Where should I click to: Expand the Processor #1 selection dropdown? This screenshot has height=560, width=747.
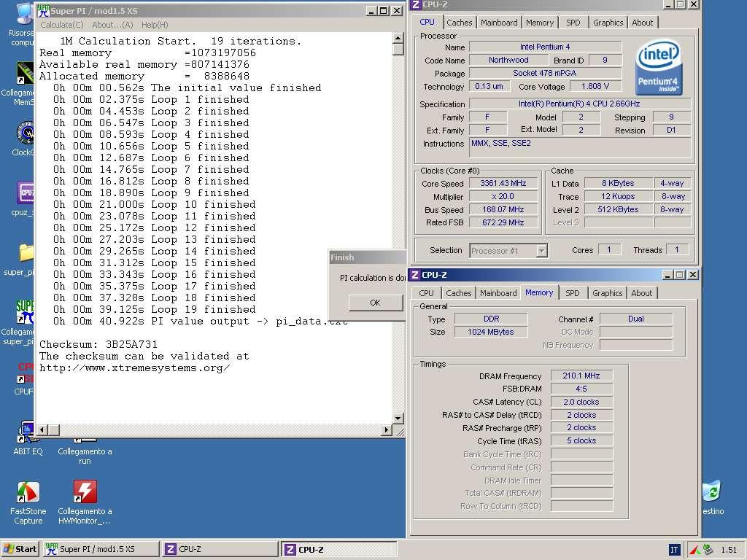pos(541,251)
